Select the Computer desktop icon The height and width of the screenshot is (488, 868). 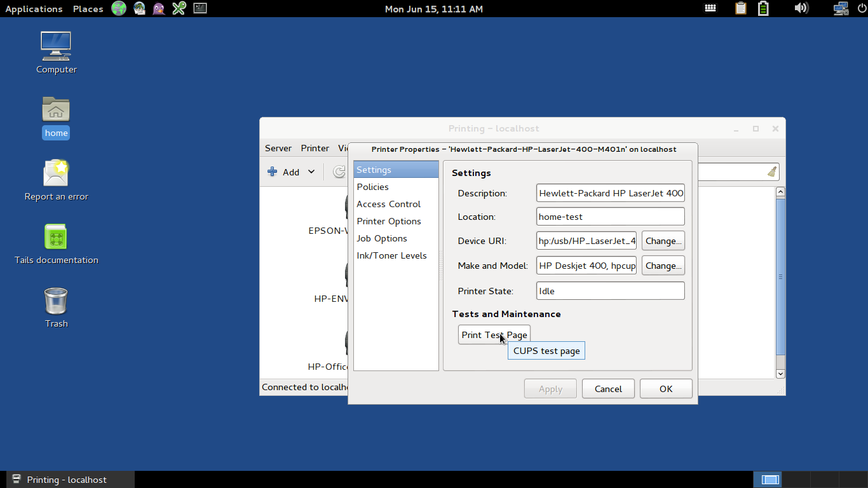57,53
